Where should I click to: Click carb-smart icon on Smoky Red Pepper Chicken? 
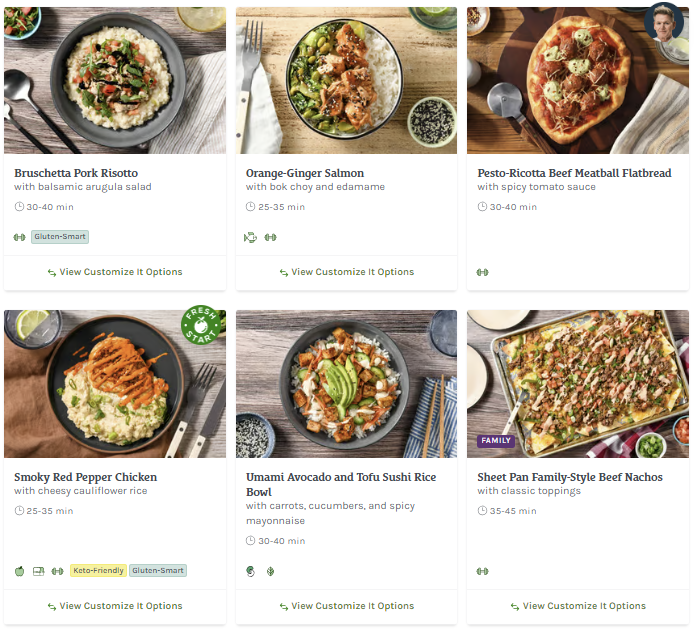click(x=38, y=571)
